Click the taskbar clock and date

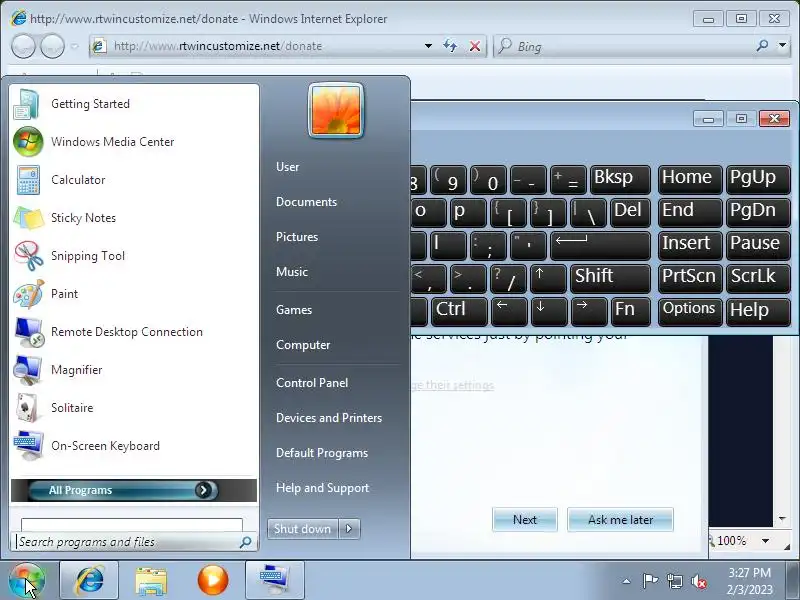point(749,581)
